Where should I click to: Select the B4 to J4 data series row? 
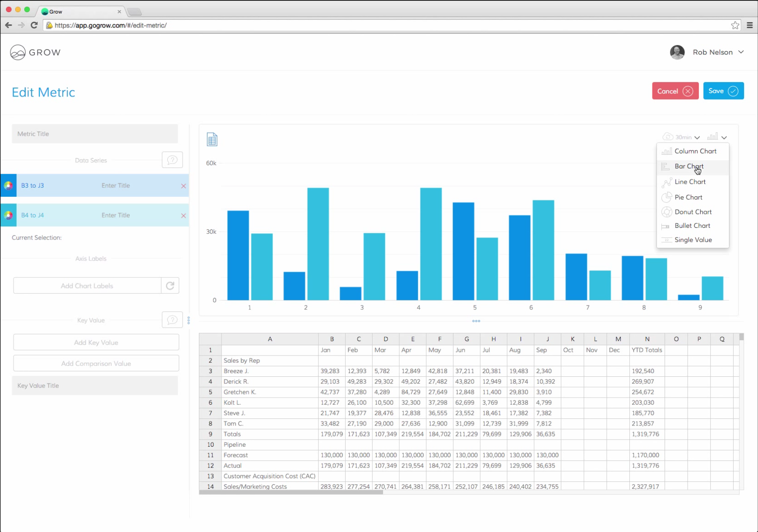[x=95, y=215]
